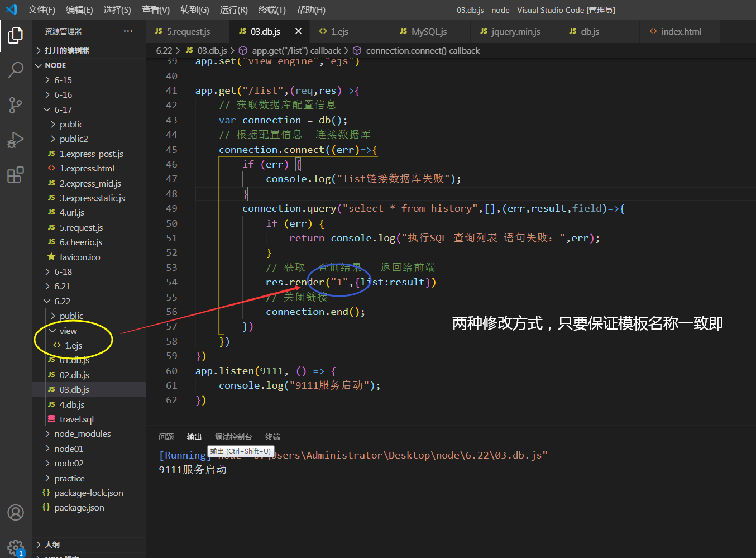Click the VS Code logo in title bar
This screenshot has height=558, width=756.
(x=11, y=9)
